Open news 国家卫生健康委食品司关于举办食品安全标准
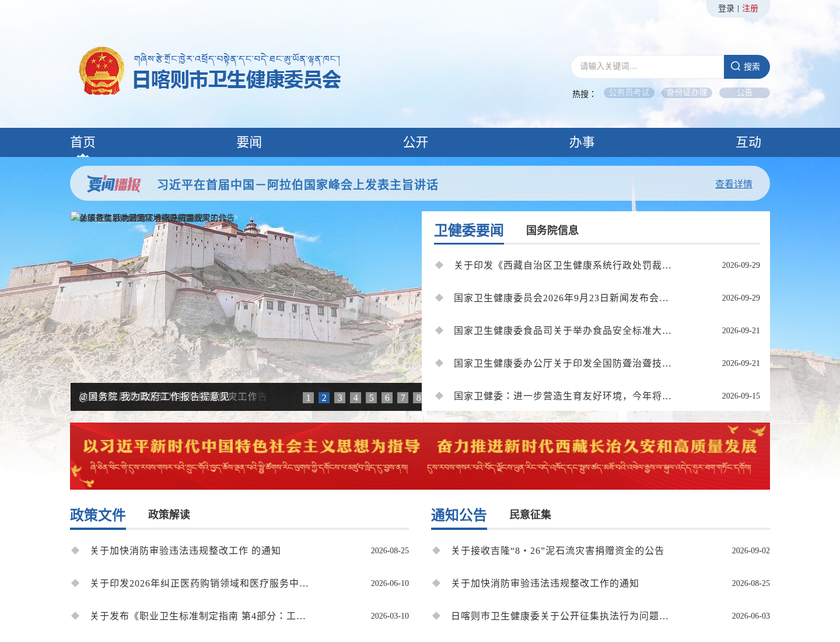This screenshot has height=642, width=840. pos(563,331)
